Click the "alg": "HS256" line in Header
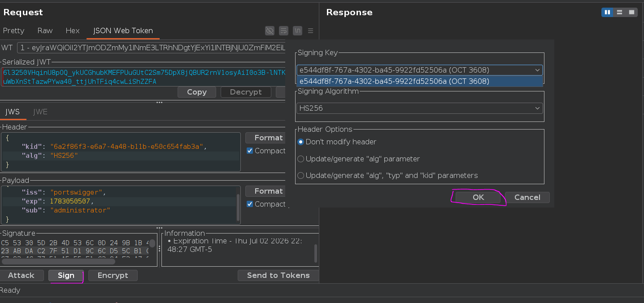Image resolution: width=644 pixels, height=303 pixels. click(x=50, y=156)
